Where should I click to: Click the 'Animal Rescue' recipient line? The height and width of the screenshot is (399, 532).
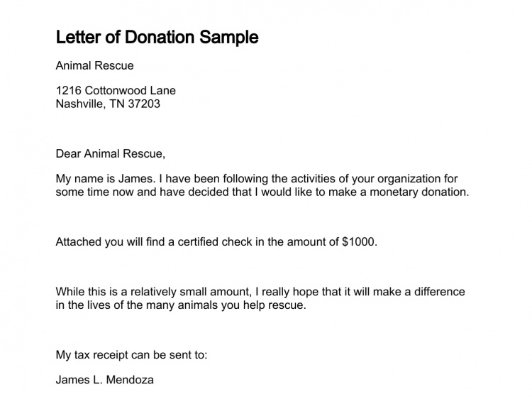coord(94,65)
